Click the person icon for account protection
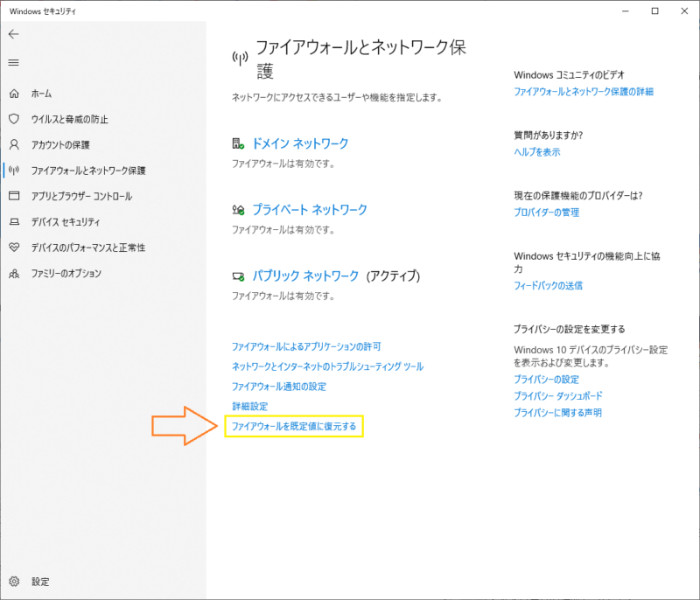 [x=14, y=144]
